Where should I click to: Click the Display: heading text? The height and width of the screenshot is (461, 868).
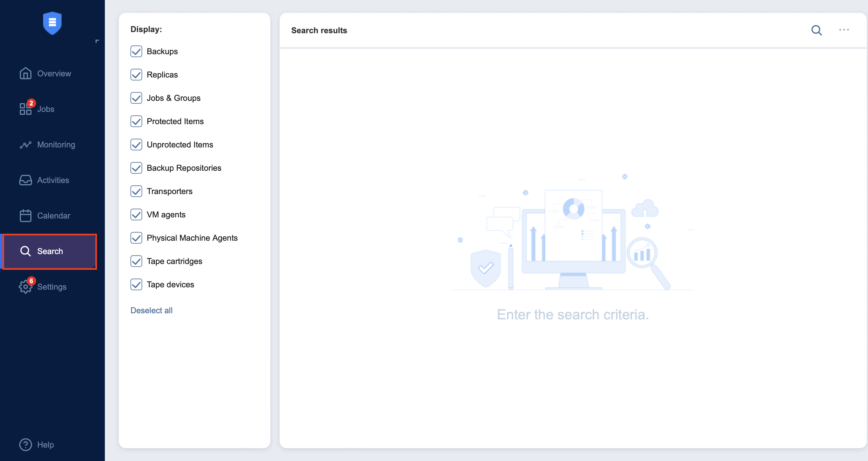pyautogui.click(x=146, y=29)
